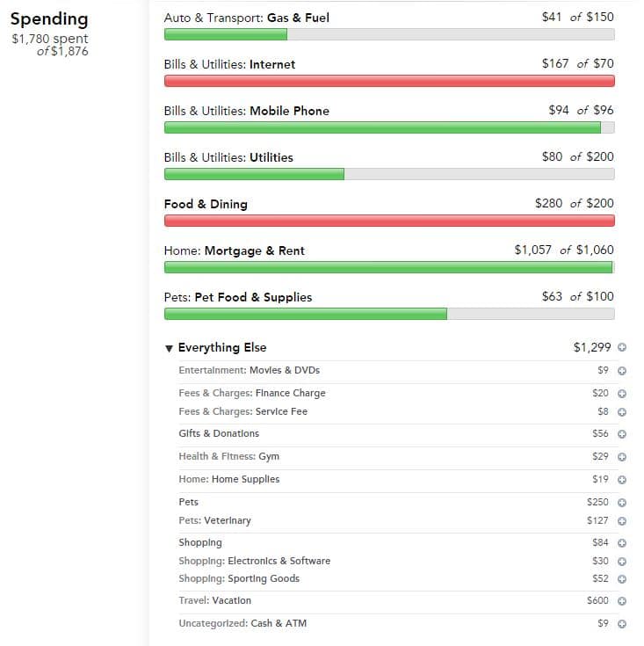The image size is (644, 646).
Task: Click plus icon beside Gym row
Action: click(622, 457)
